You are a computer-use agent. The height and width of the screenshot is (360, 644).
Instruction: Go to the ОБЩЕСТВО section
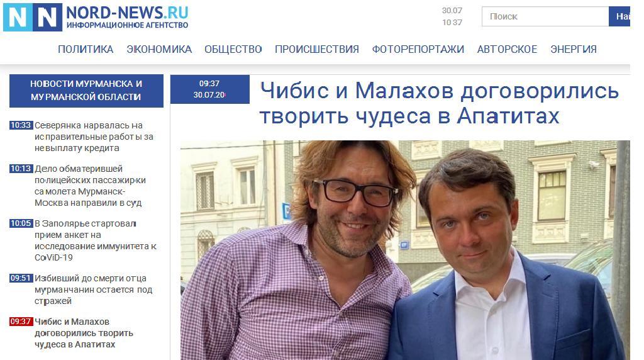(x=233, y=49)
